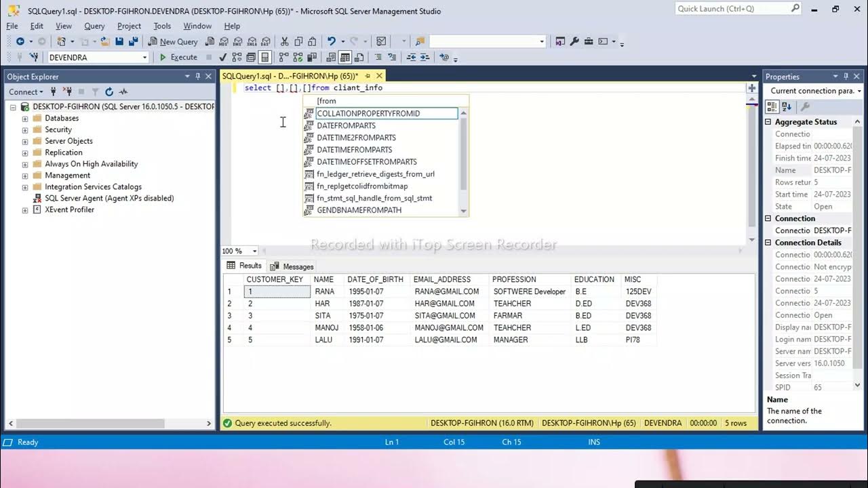Click the Paste clipboard icon
Viewport: 868px width, 488px height.
coord(313,41)
